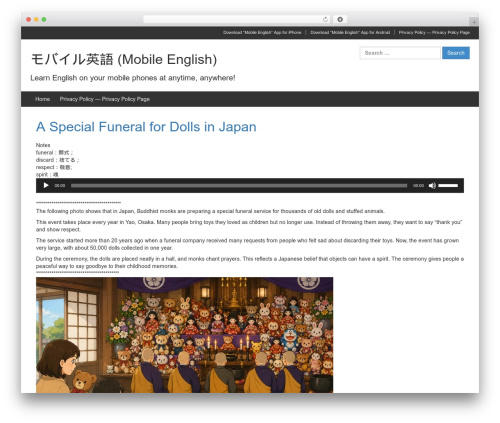This screenshot has height=423, width=500.
Task: Click the paragraph starting During the ceremony
Action: tap(250, 262)
